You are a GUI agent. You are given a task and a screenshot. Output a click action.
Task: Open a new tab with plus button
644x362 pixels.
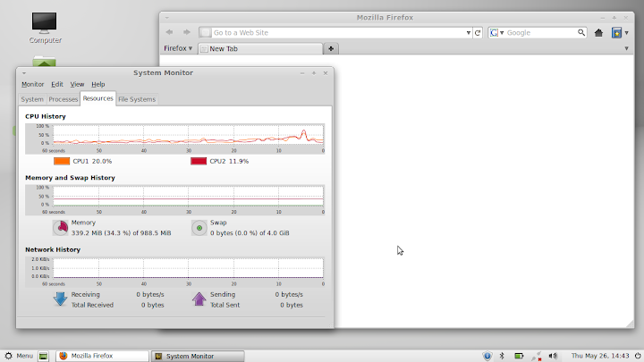331,49
